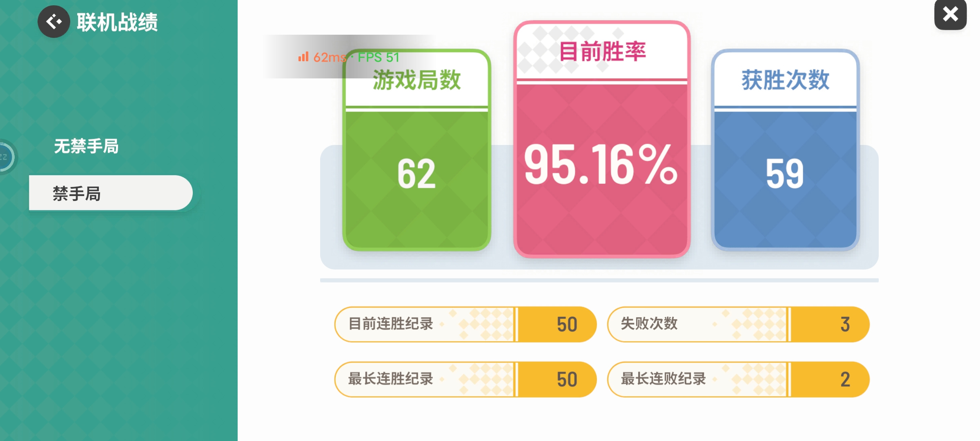The image size is (980, 441).
Task: Click the 联机战绩 title text
Action: click(117, 22)
